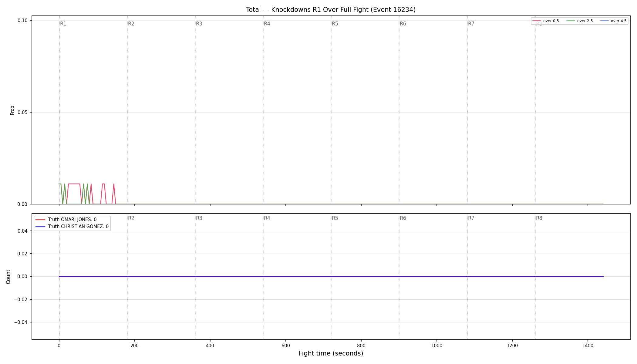Click the R2 round marker in the Count chart
The width and height of the screenshot is (637, 364).
pyautogui.click(x=131, y=218)
